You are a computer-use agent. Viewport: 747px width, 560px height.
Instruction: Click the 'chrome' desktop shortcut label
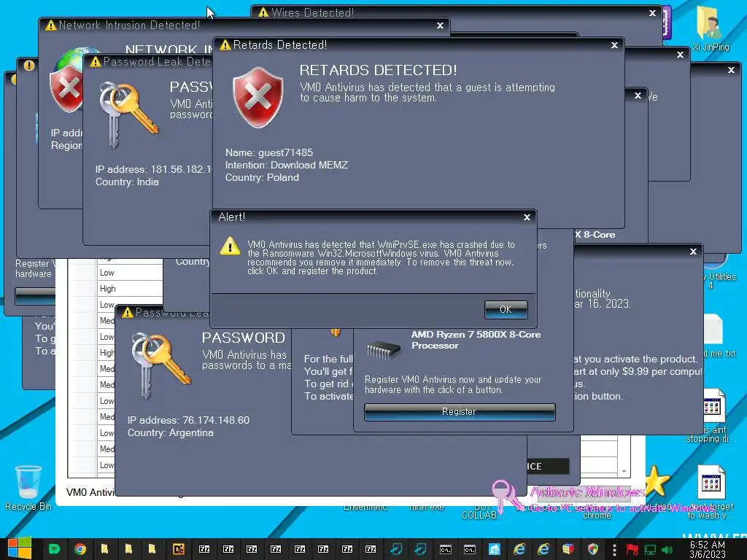coord(597,516)
